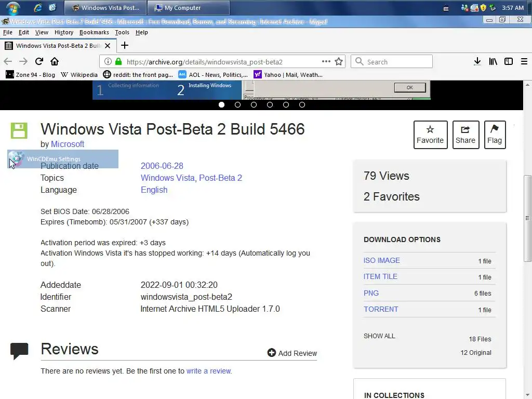Open reddit front page bookmark

(x=138, y=75)
